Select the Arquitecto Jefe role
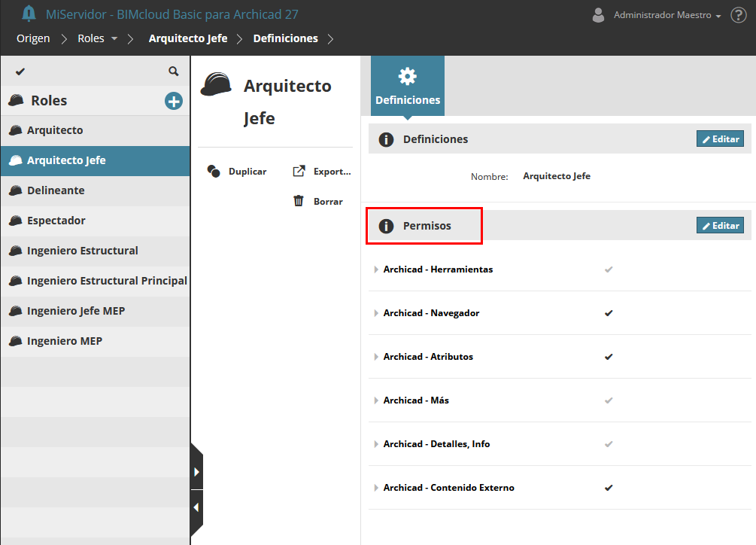756x545 pixels. point(96,160)
